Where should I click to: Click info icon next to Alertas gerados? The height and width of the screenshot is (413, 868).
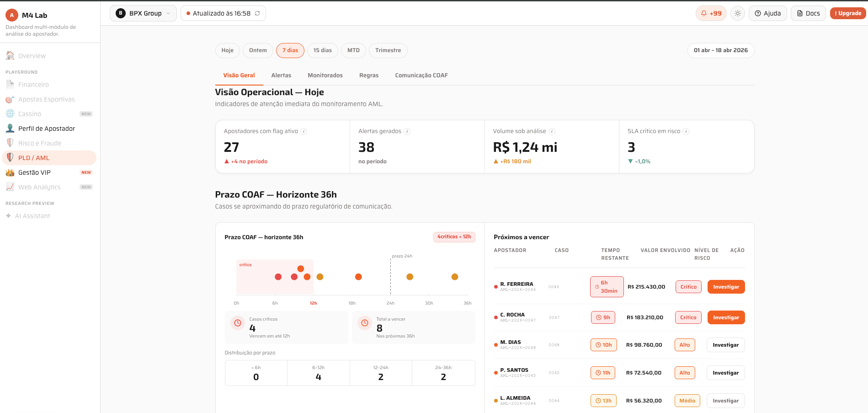[x=407, y=131]
